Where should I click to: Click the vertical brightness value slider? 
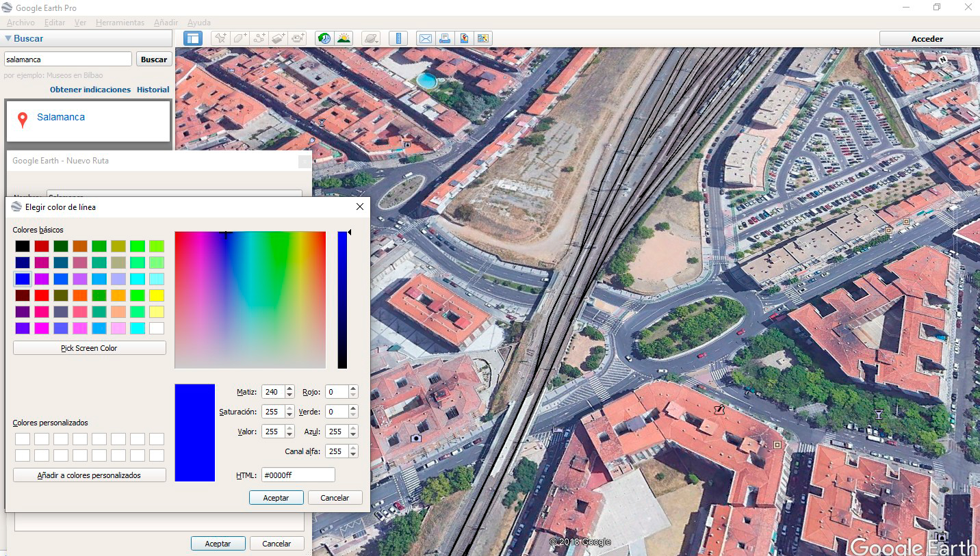coord(342,300)
